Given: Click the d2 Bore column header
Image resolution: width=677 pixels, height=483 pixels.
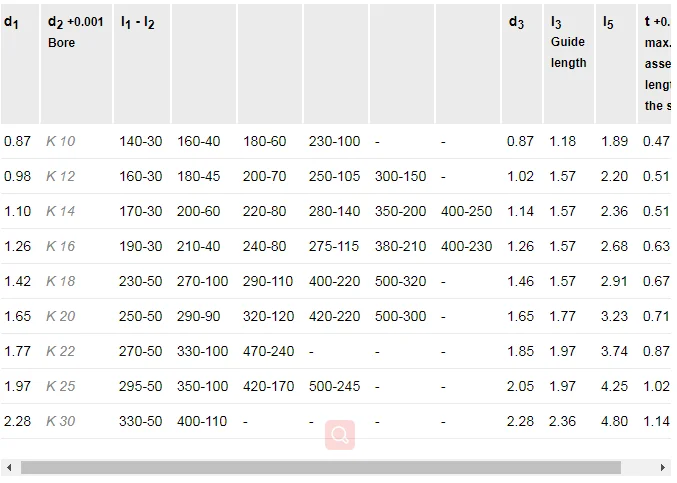Looking at the screenshot, I should click(x=75, y=32).
